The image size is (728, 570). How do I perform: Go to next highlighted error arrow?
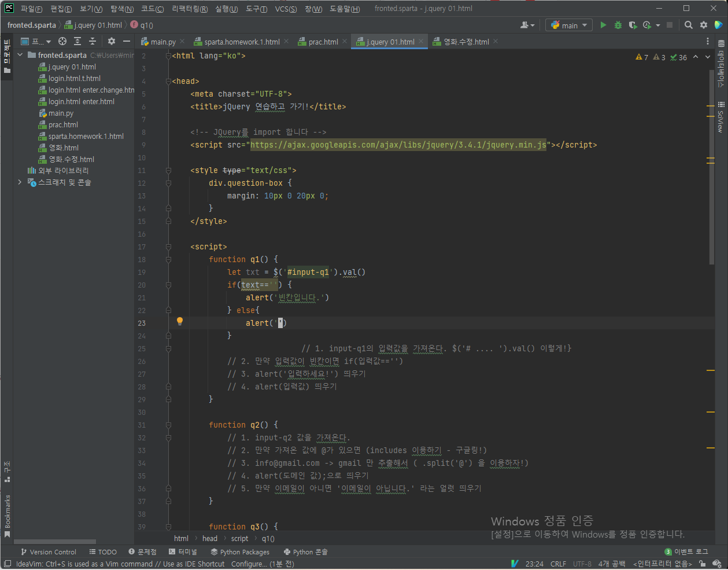708,57
